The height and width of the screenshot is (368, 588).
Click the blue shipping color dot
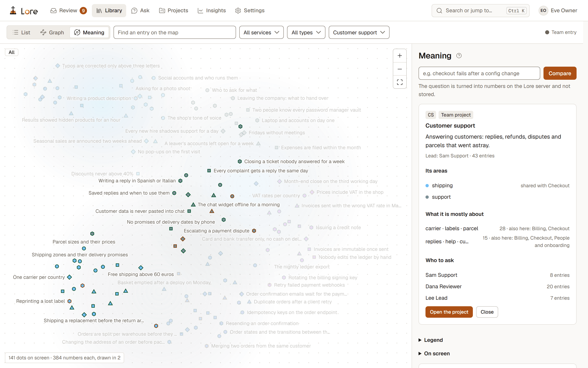click(427, 186)
